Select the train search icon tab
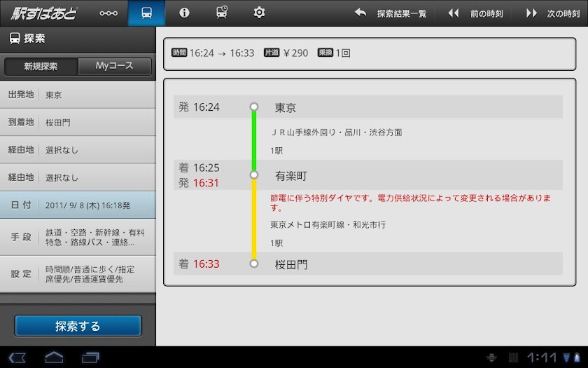This screenshot has width=588, height=368. coord(146,13)
